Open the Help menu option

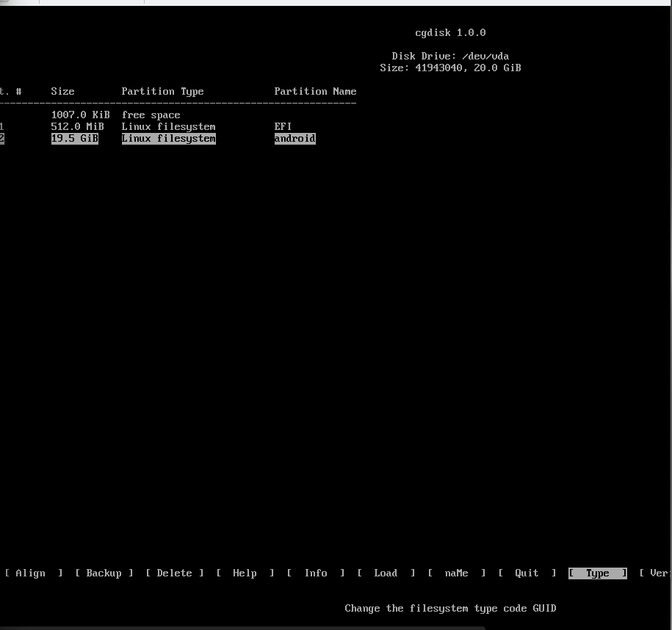click(x=245, y=573)
